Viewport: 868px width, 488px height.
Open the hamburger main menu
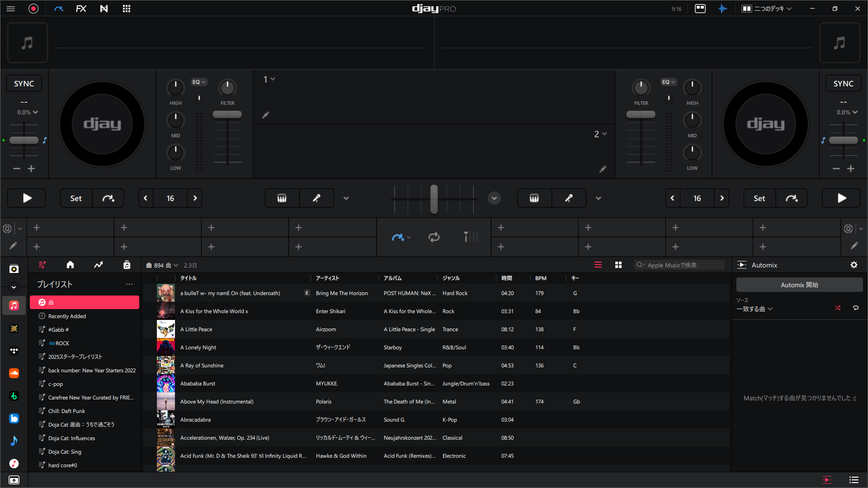click(11, 9)
